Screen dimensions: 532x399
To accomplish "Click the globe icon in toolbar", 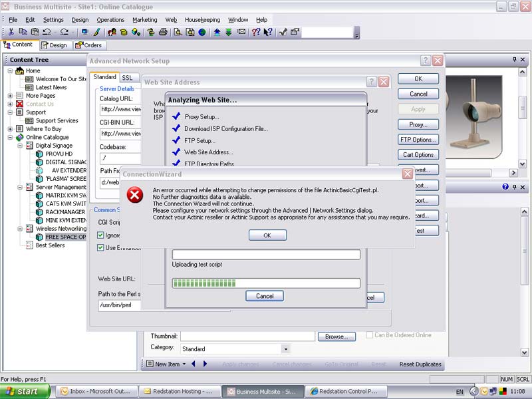I will pyautogui.click(x=201, y=32).
